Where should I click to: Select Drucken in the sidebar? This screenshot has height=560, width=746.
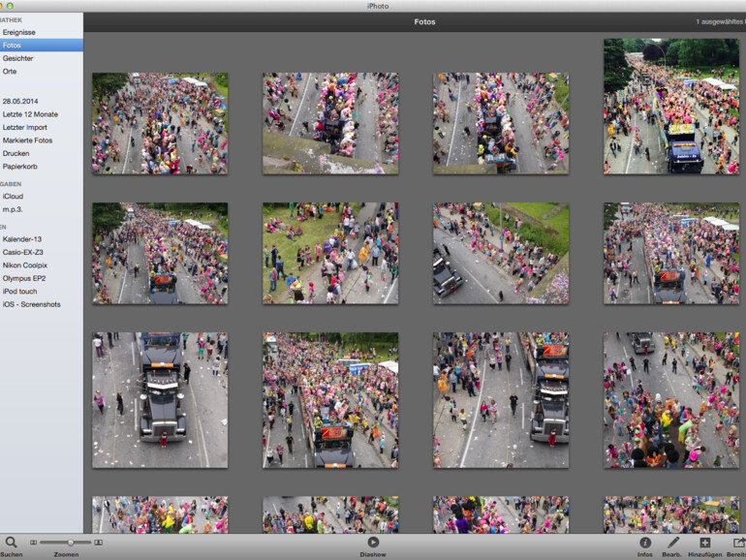(x=16, y=154)
